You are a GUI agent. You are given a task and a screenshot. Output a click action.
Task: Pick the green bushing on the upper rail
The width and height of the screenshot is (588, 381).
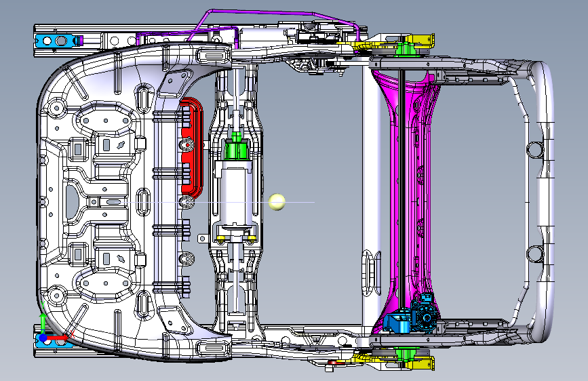pyautogui.click(x=406, y=48)
